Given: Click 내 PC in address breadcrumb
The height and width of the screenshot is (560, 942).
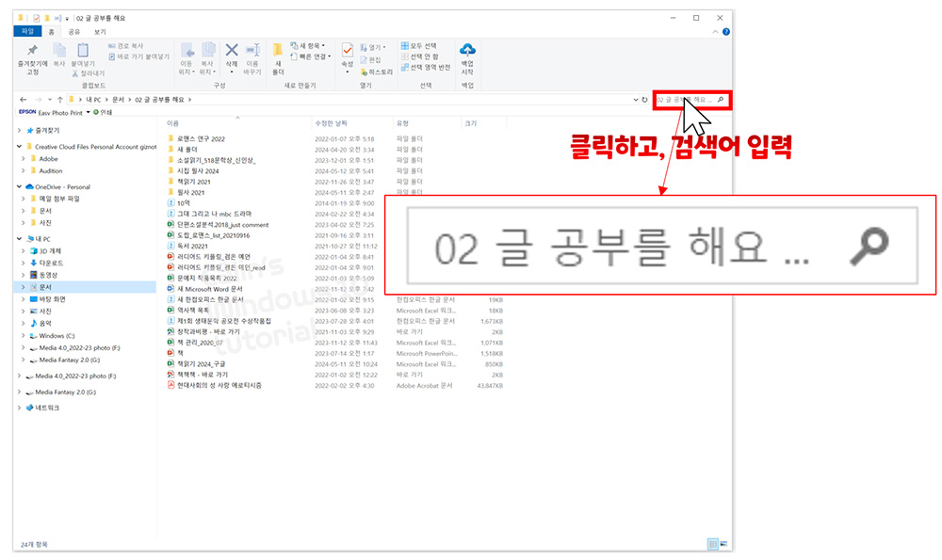Looking at the screenshot, I should 93,100.
